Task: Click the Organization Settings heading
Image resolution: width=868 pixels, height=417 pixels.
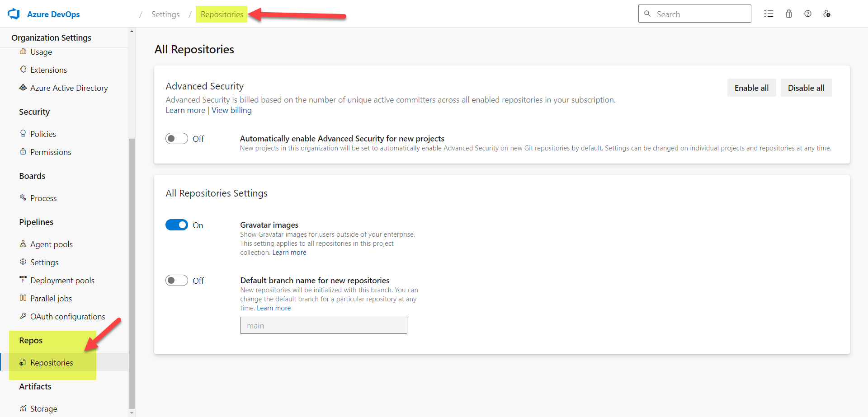Action: (x=52, y=37)
